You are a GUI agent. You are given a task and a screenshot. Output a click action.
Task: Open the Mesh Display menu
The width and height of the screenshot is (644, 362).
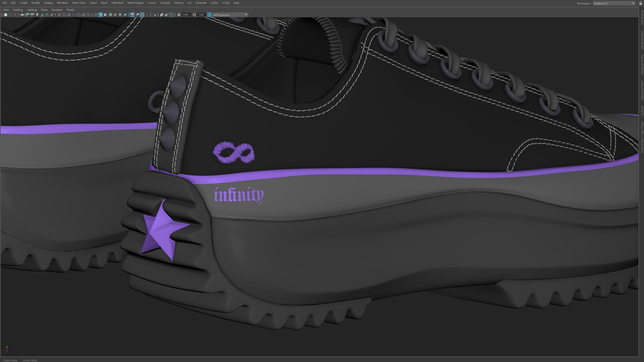pyautogui.click(x=135, y=3)
